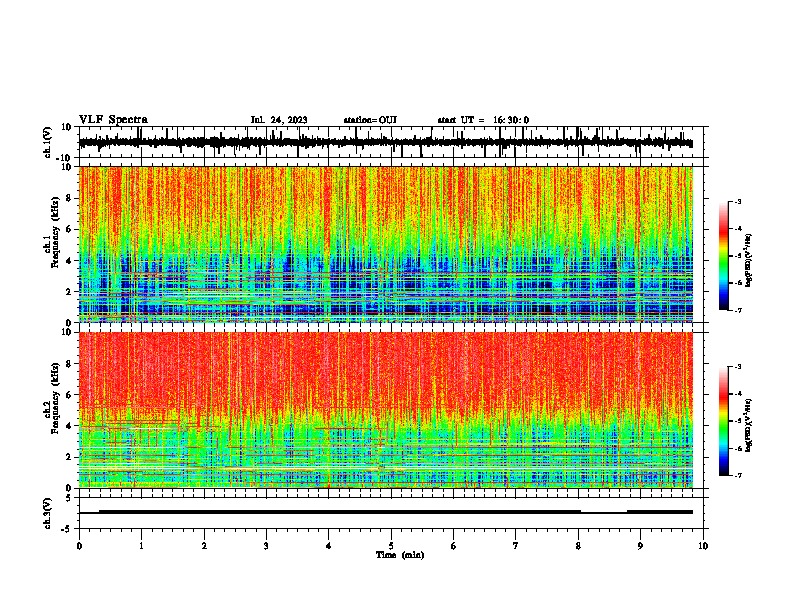Click the "4" tick on the time axis
The height and width of the screenshot is (612, 792).
click(x=329, y=546)
